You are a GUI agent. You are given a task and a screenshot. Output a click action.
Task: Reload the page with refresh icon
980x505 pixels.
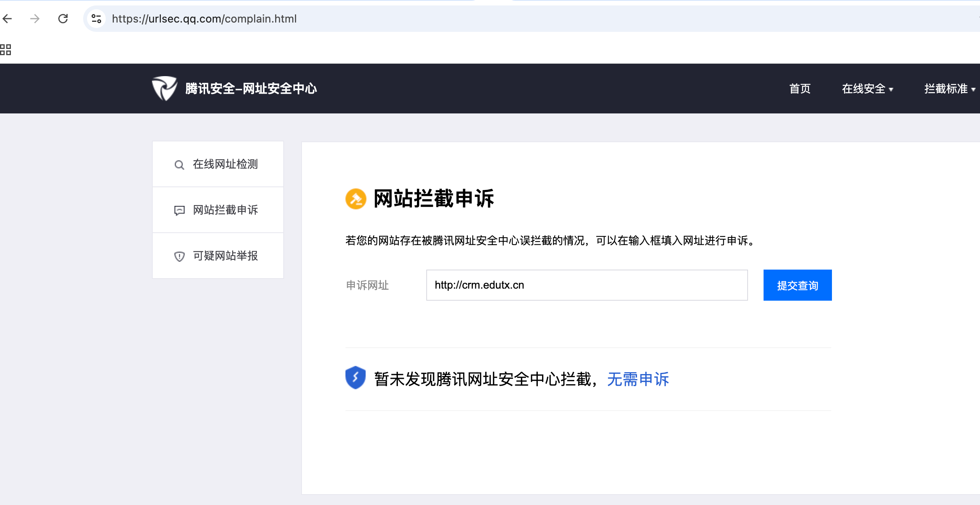[63, 19]
